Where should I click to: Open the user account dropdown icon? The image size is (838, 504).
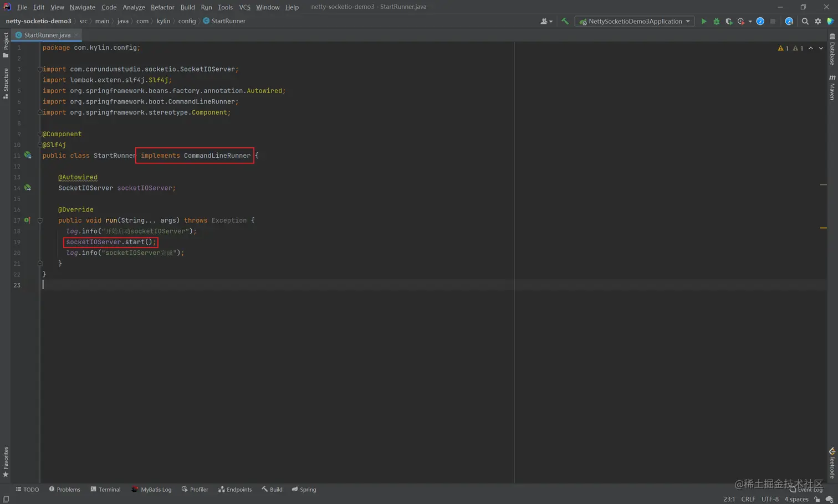tap(546, 21)
